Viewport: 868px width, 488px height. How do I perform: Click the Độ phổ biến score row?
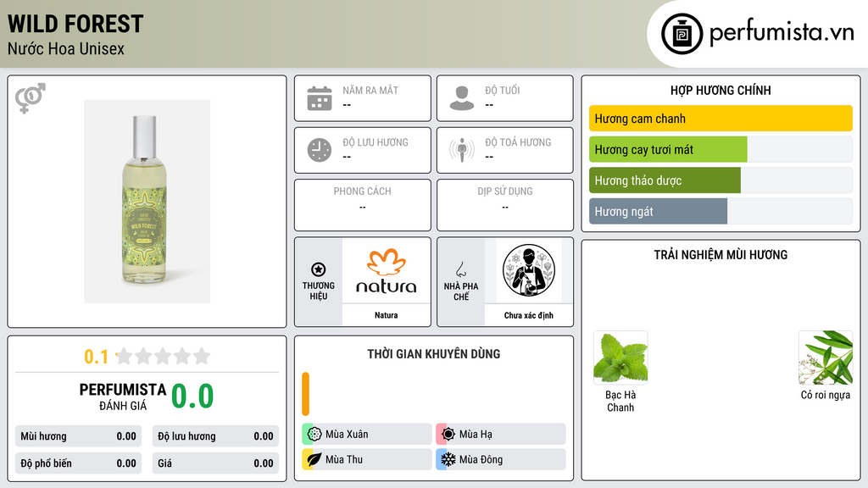pyautogui.click(x=78, y=463)
